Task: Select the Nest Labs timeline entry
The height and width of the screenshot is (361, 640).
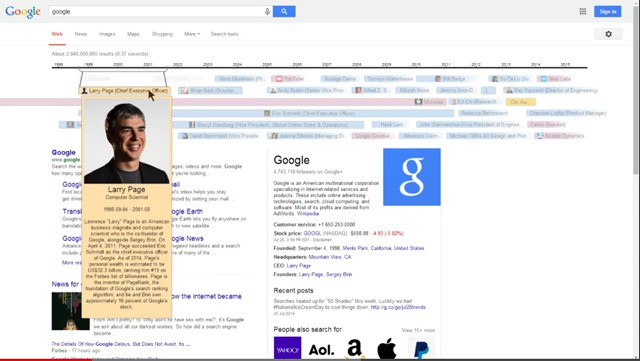Action: click(x=556, y=79)
